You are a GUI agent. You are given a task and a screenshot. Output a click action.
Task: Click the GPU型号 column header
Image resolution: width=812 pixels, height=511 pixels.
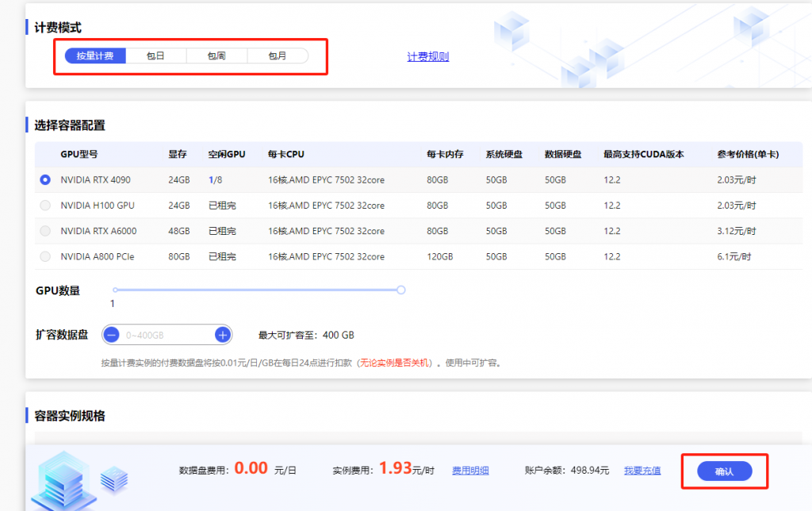tap(79, 154)
